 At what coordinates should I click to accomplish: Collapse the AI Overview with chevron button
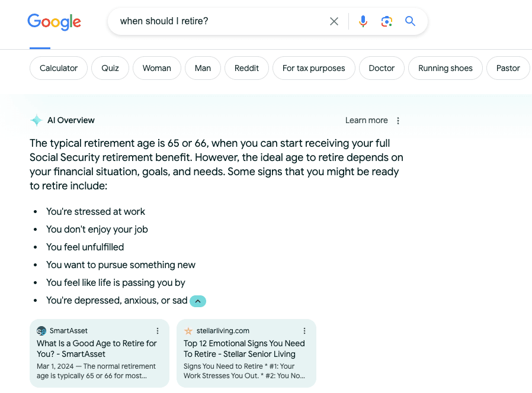[x=198, y=301]
